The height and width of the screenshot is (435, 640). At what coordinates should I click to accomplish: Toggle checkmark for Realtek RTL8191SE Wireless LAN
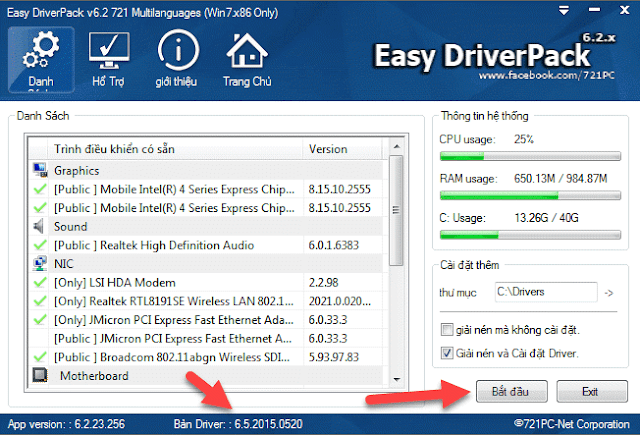pos(40,301)
